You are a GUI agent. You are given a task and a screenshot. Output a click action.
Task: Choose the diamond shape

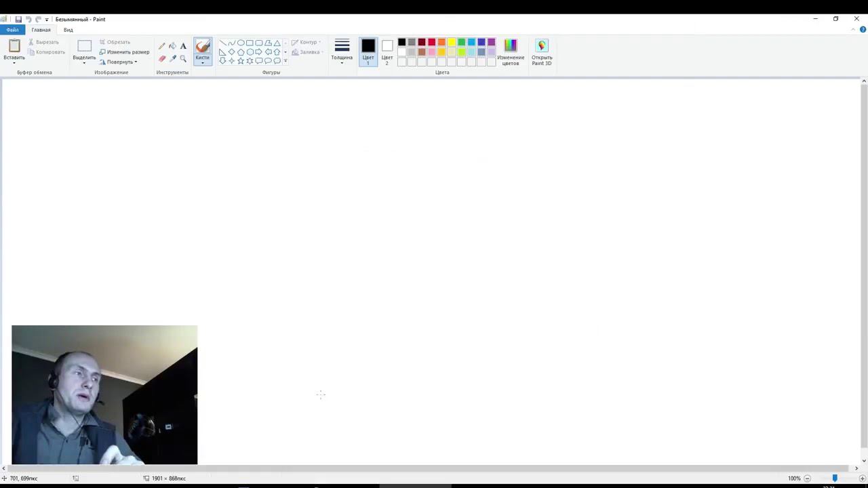point(231,52)
